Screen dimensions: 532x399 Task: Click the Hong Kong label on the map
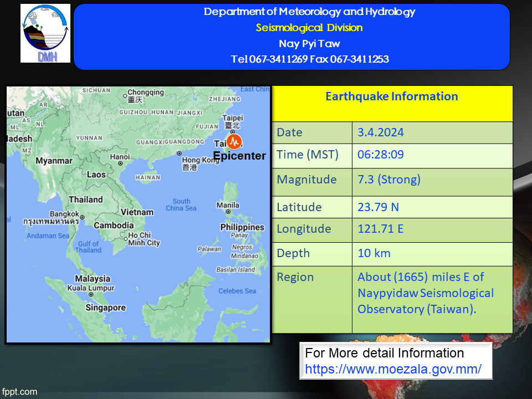tap(200, 163)
